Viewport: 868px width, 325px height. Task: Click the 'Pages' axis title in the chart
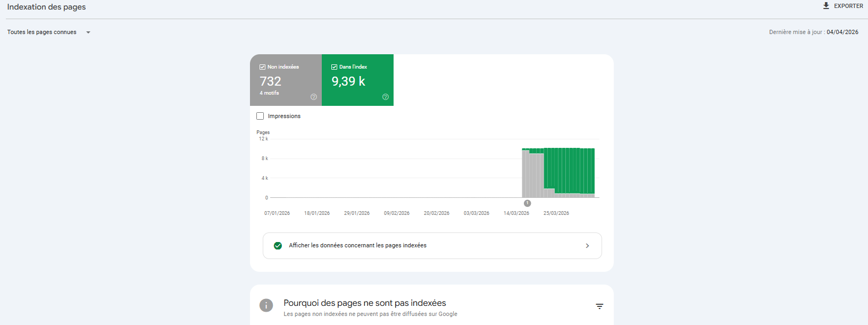point(263,132)
